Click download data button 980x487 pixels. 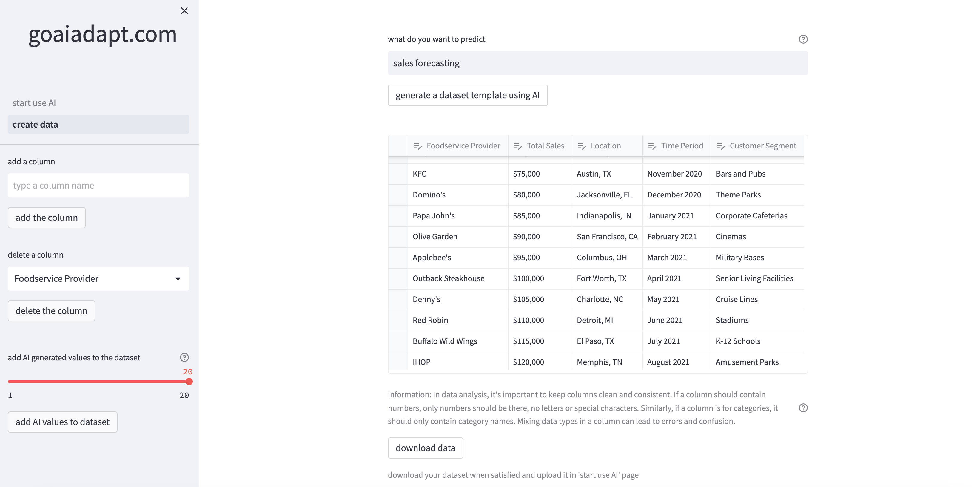coord(425,448)
